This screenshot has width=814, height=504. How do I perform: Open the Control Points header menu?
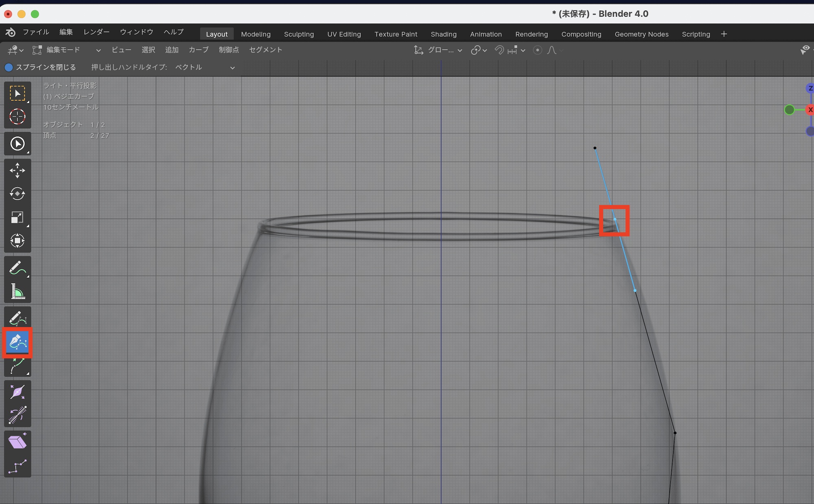click(x=229, y=50)
